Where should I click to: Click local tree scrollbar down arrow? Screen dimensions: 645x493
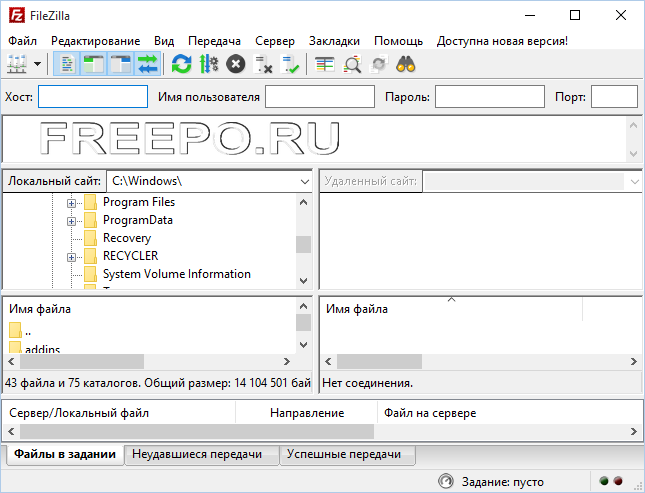coord(304,281)
